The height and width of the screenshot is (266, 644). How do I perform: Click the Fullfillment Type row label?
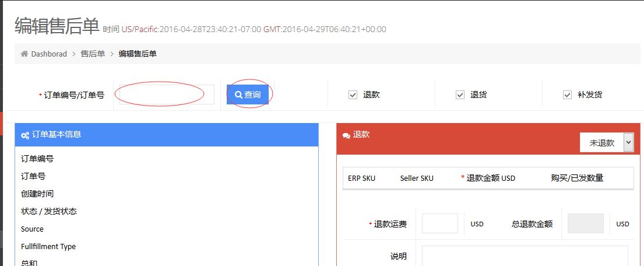pos(48,247)
